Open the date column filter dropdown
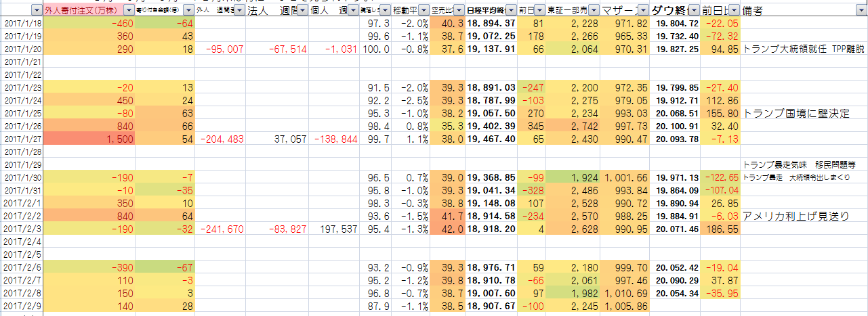 pos(36,11)
